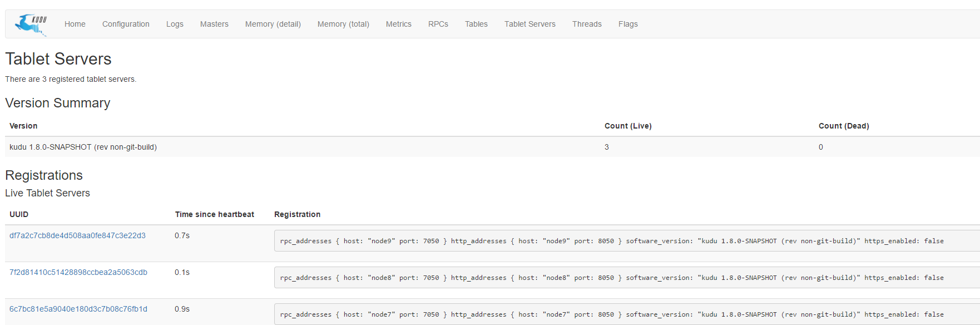Click the node8 registration details box

(627, 278)
